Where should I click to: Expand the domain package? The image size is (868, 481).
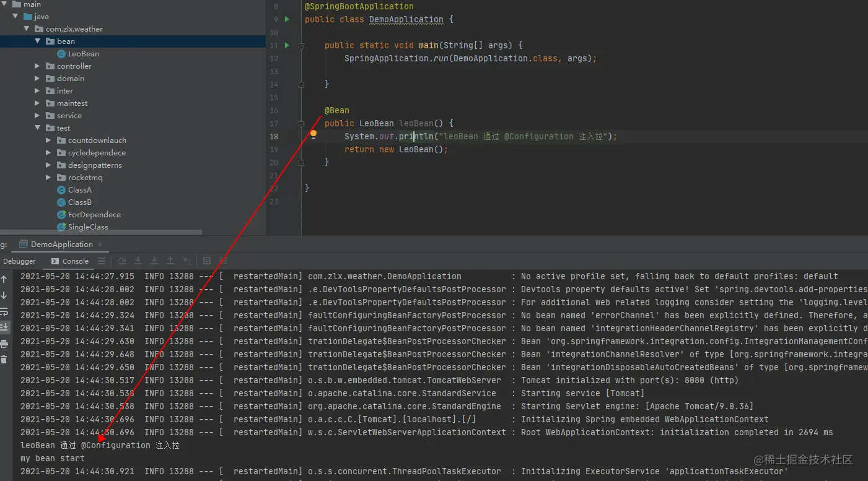point(38,79)
